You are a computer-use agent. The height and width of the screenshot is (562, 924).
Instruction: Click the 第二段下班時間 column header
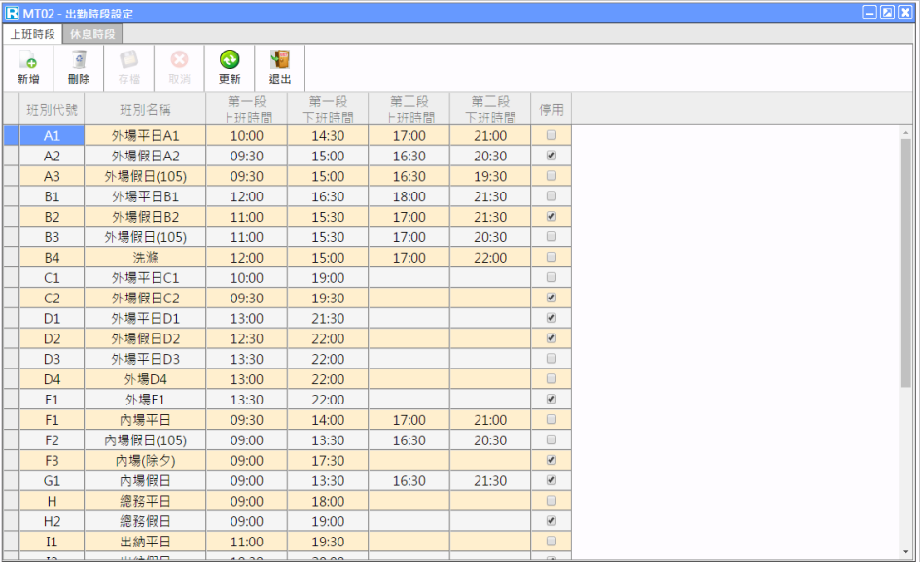coord(490,109)
